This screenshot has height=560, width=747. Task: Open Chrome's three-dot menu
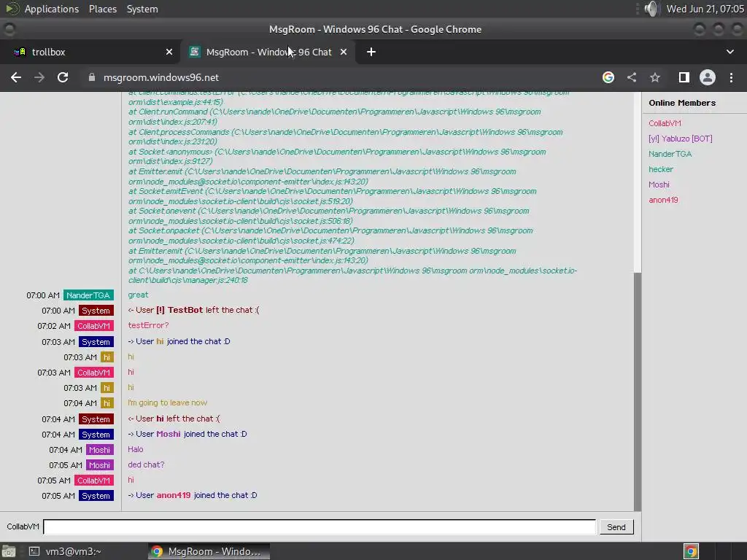click(x=731, y=77)
